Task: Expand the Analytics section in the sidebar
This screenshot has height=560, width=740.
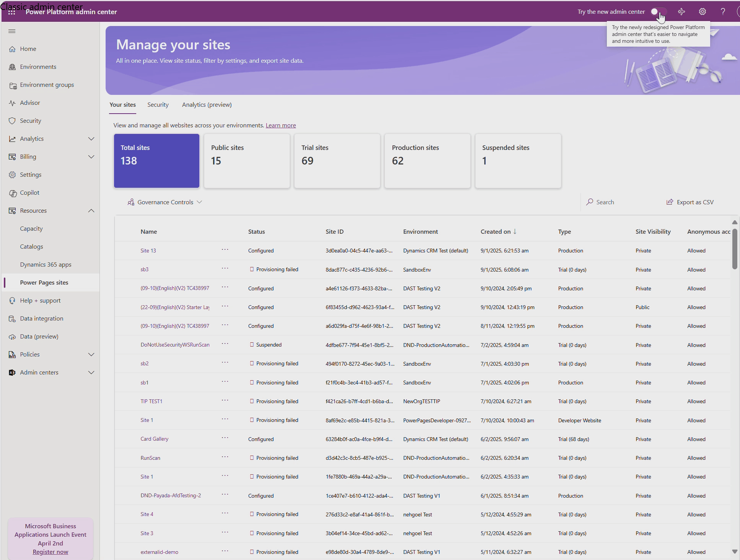Action: pos(91,138)
